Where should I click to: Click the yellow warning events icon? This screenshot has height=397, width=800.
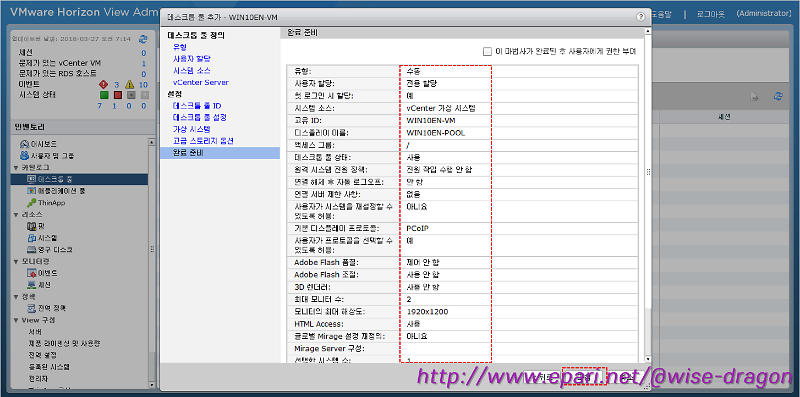tap(130, 84)
